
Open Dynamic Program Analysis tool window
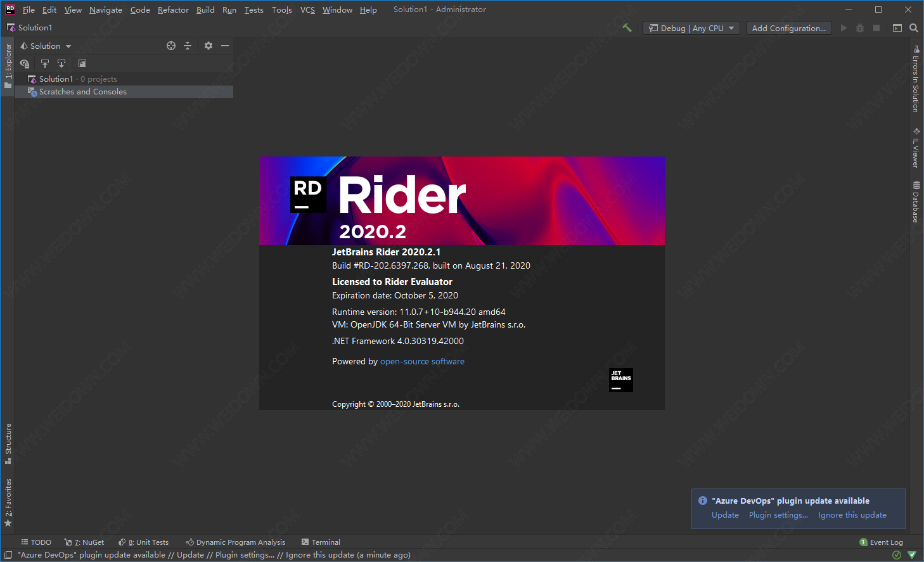tap(235, 542)
